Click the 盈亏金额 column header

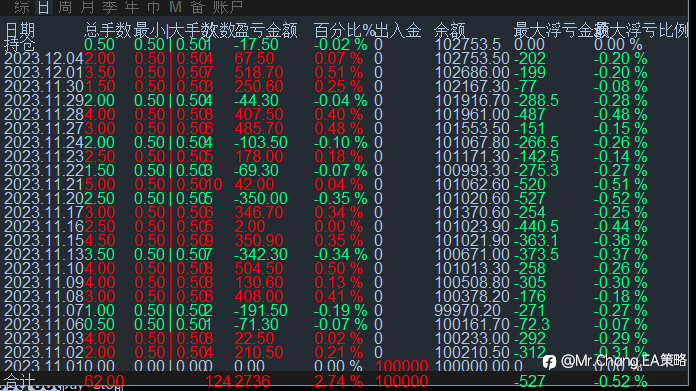pos(266,31)
